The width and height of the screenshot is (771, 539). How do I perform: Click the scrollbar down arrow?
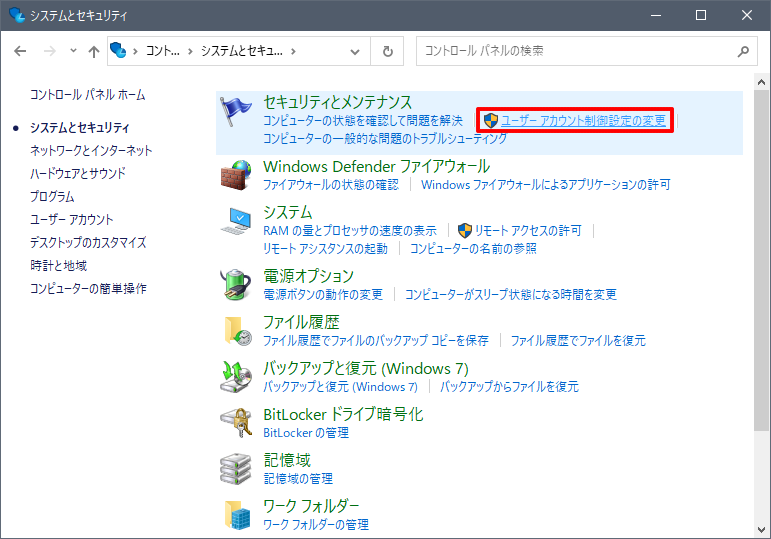click(761, 530)
